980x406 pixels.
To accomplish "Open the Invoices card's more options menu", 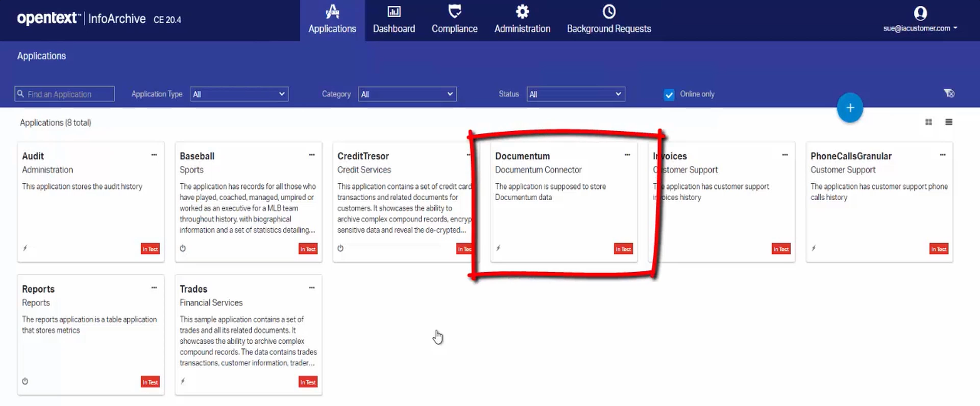I will [785, 155].
